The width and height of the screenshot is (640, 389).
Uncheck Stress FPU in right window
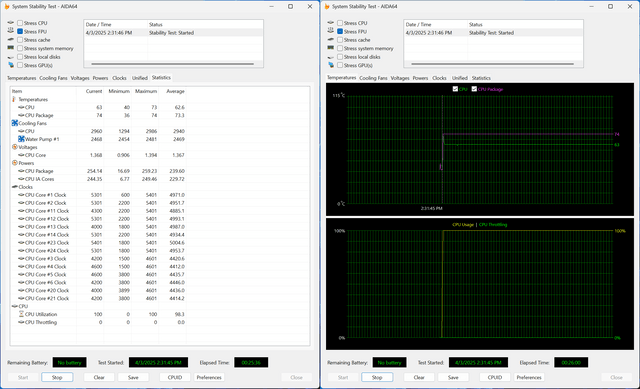340,31
